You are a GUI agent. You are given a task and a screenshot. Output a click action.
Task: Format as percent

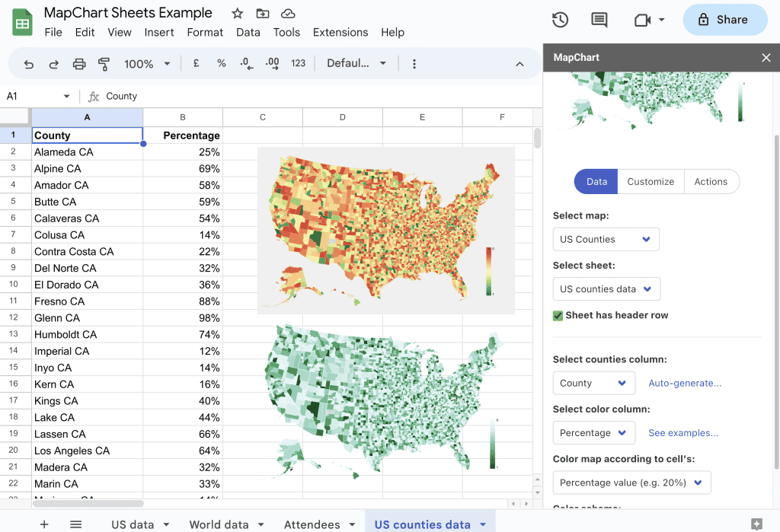222,63
